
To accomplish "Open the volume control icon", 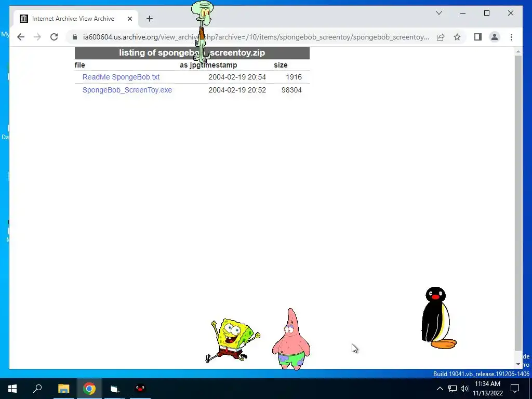I will (464, 389).
